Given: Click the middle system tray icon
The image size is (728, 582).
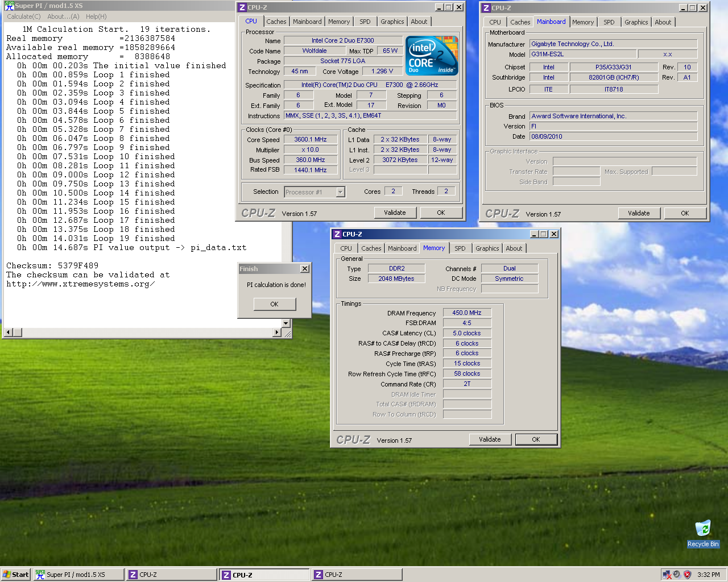Looking at the screenshot, I should 677,575.
